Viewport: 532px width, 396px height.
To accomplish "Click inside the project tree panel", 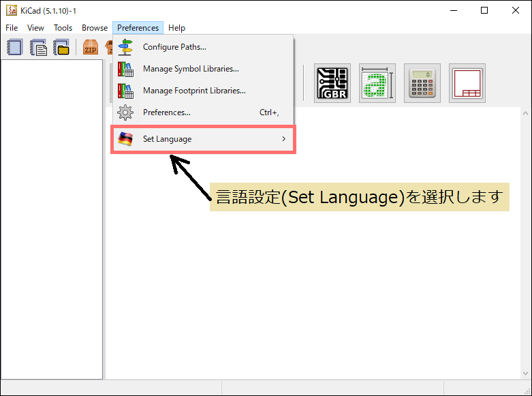I will point(52,219).
